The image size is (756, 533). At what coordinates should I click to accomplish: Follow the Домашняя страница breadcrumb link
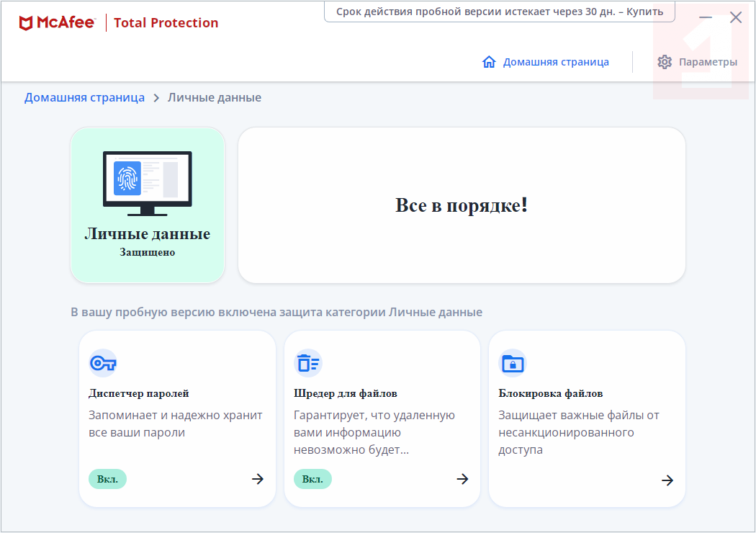84,97
